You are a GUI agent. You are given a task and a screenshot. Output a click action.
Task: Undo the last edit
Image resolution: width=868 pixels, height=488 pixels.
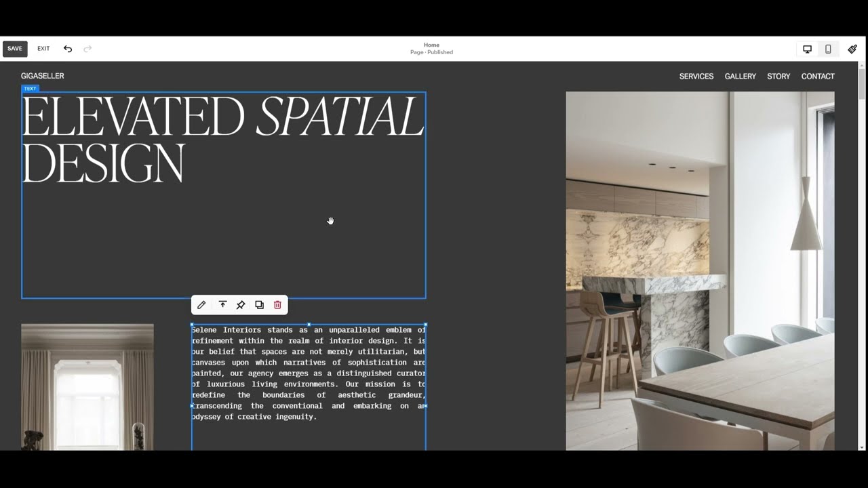(x=68, y=49)
